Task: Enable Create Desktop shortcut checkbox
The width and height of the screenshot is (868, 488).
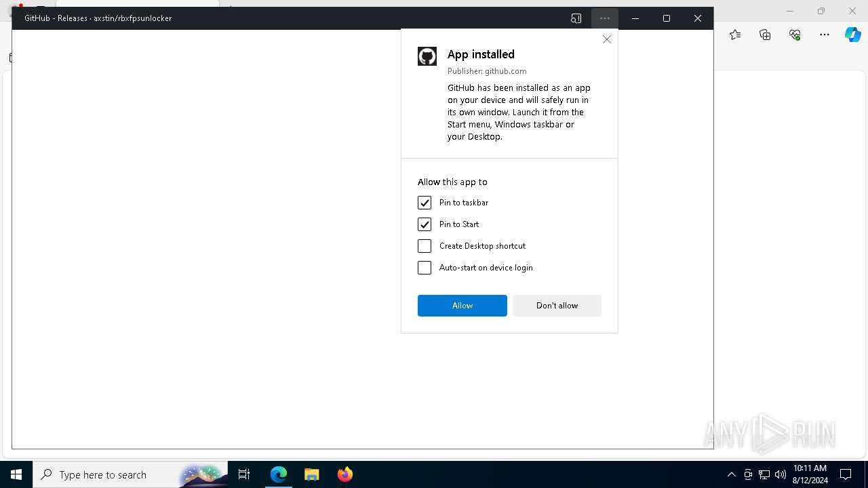Action: pos(425,246)
